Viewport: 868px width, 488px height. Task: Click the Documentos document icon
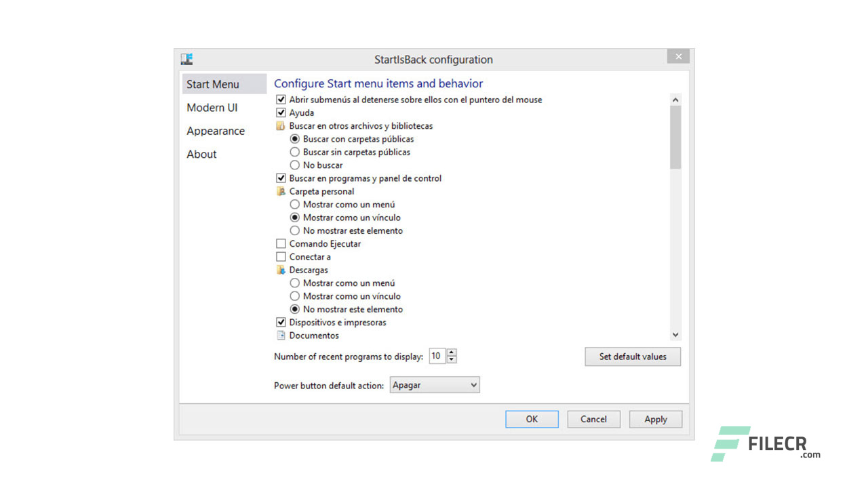[281, 335]
